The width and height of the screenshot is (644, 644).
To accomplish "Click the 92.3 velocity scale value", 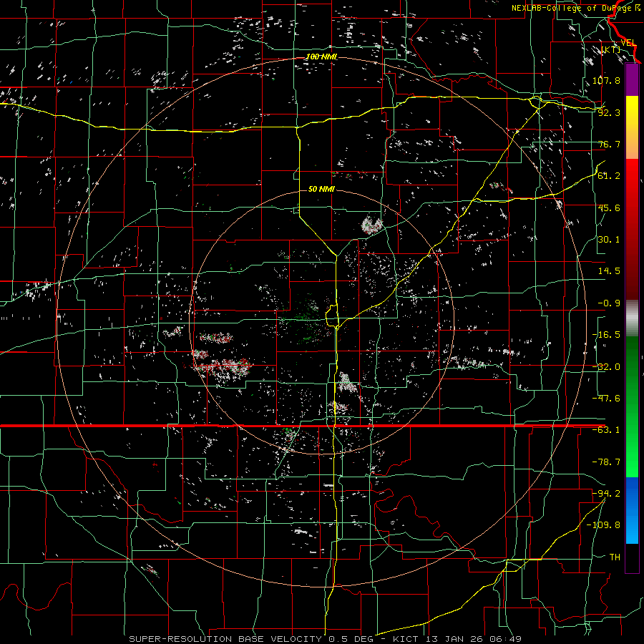I will (609, 112).
